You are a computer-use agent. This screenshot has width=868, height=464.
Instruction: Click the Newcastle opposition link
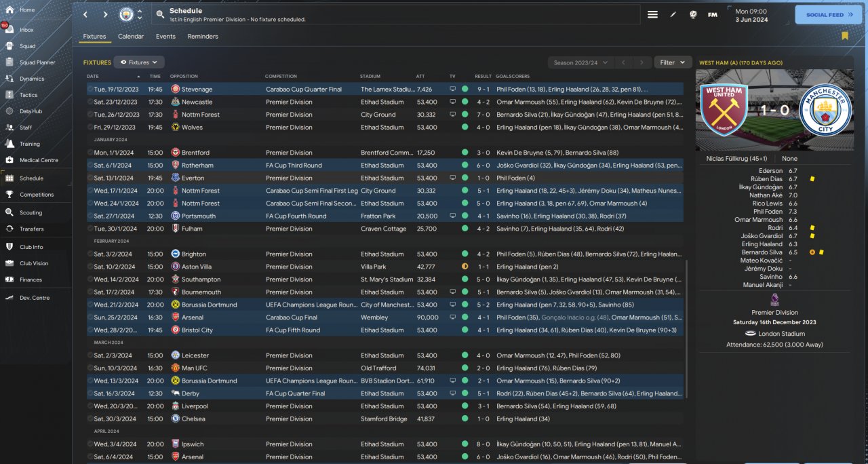197,102
